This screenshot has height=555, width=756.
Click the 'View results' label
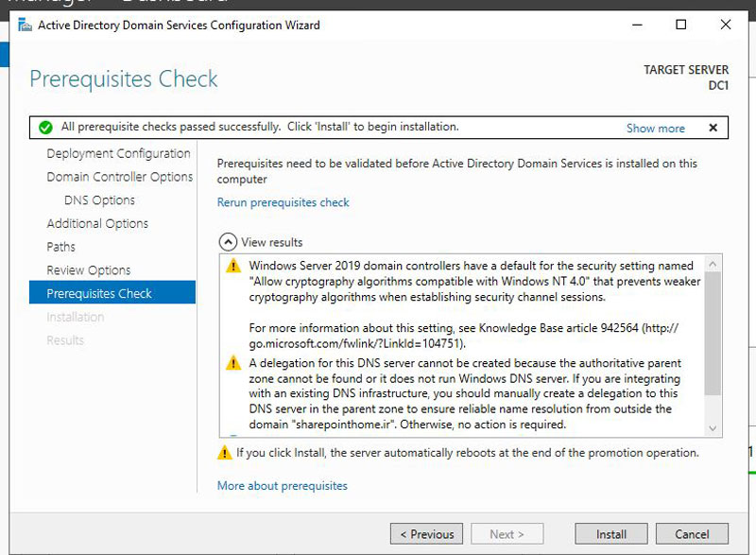272,242
